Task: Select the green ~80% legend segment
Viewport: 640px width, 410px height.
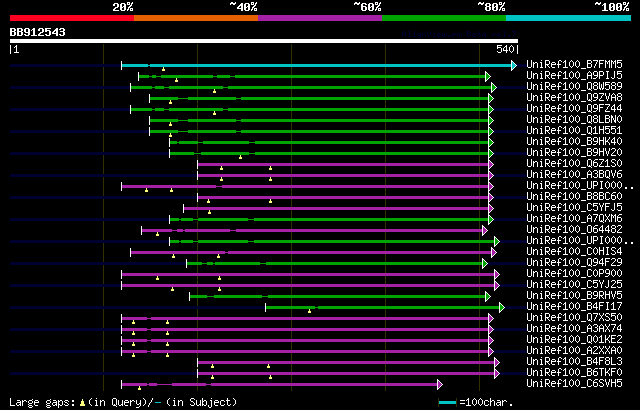Action: (x=444, y=18)
